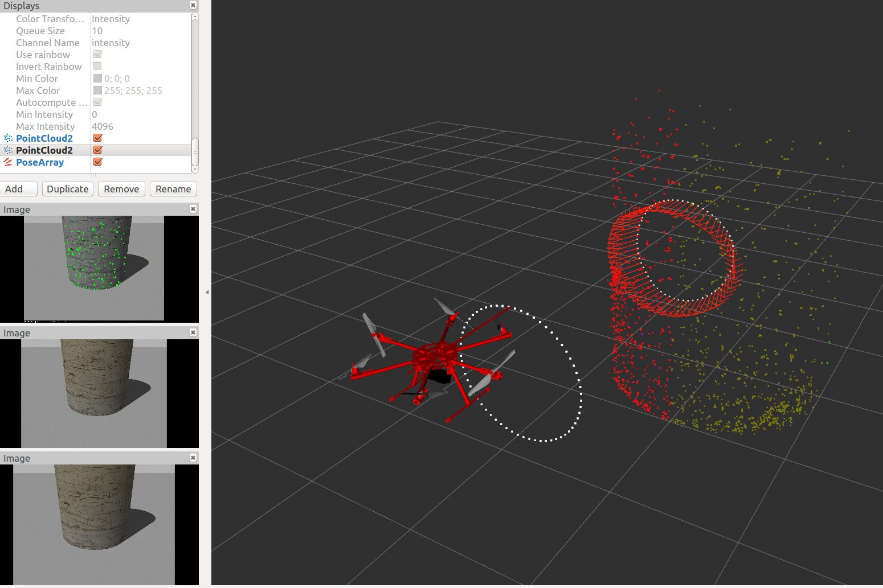883x588 pixels.
Task: Select the Max Color value 255; 255; 255
Action: [x=133, y=91]
